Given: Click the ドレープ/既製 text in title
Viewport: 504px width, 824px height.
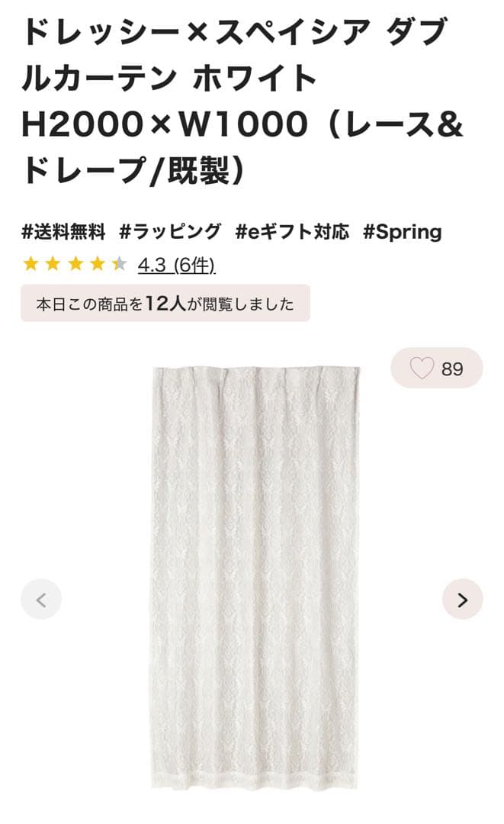Looking at the screenshot, I should coord(127,170).
